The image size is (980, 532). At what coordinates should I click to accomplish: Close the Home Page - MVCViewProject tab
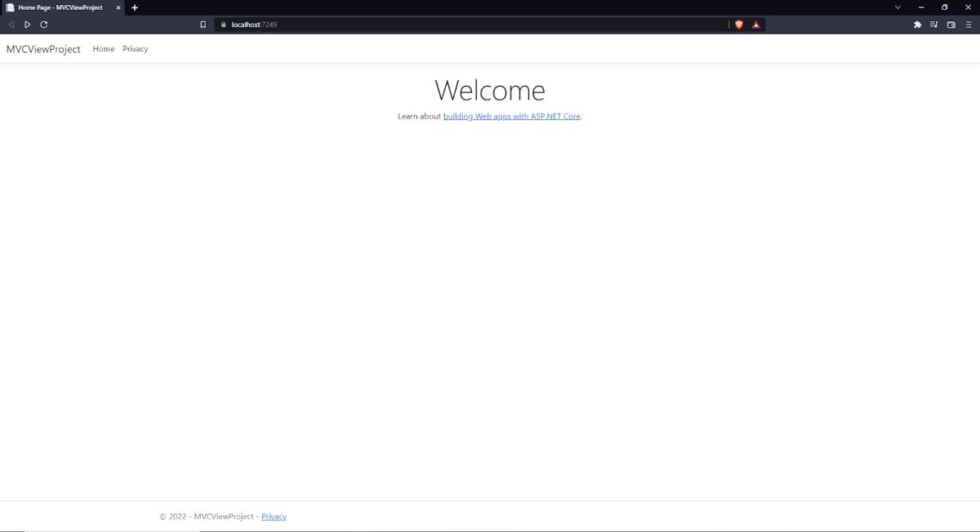click(118, 7)
